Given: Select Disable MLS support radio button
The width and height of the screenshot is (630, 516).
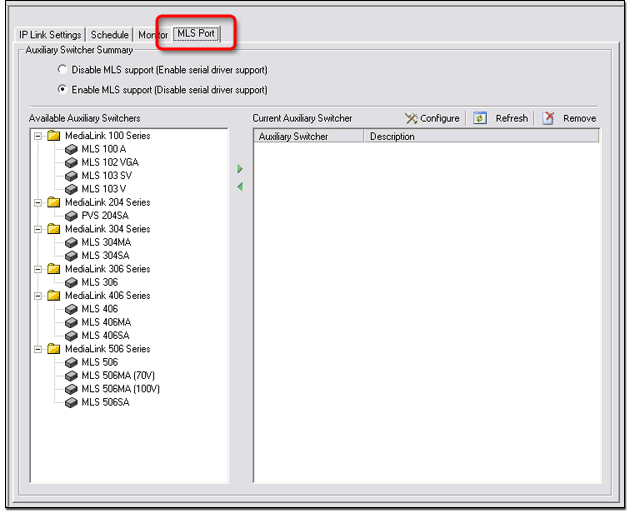Looking at the screenshot, I should [x=63, y=70].
